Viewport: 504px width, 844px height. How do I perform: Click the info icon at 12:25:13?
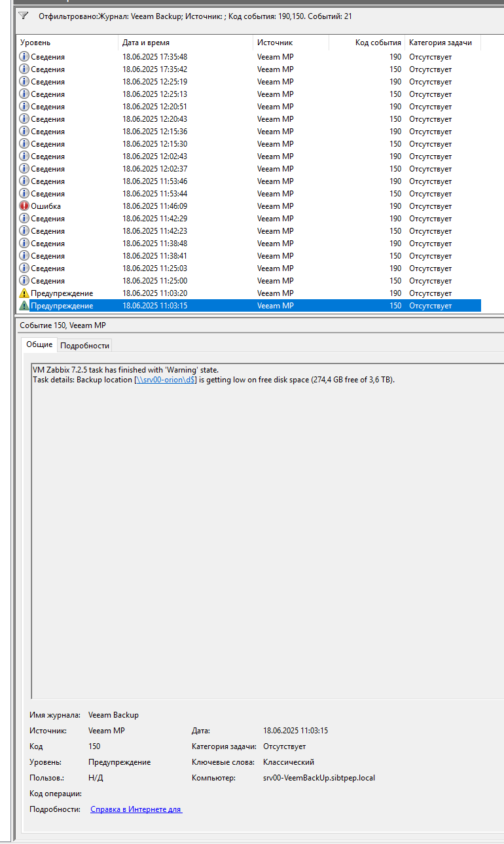[x=24, y=94]
